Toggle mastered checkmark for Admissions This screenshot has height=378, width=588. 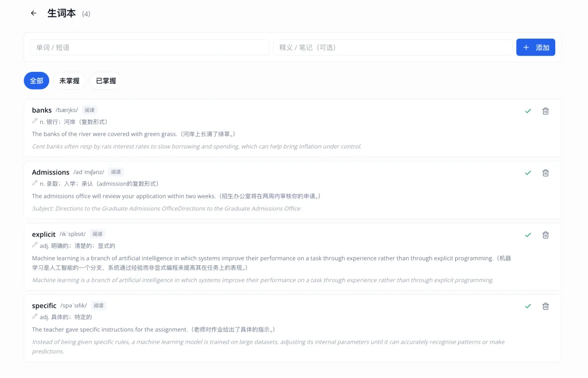(528, 173)
